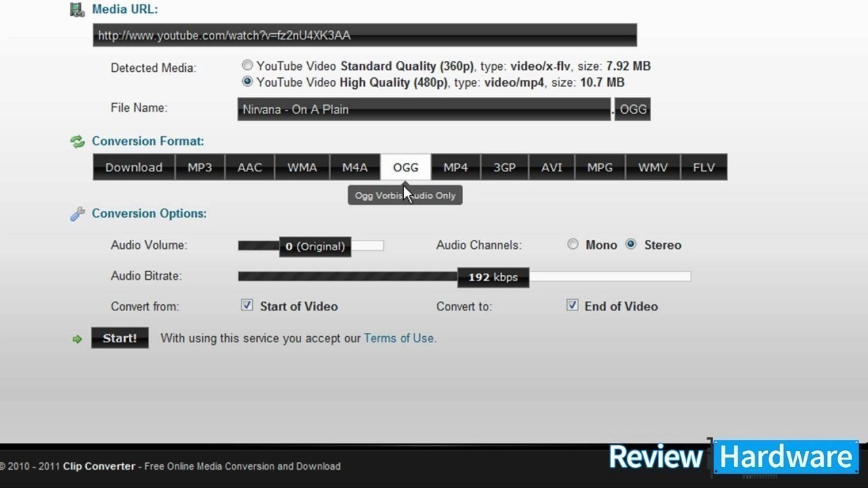Select the AVI format tab
This screenshot has height=488, width=868.
point(552,167)
